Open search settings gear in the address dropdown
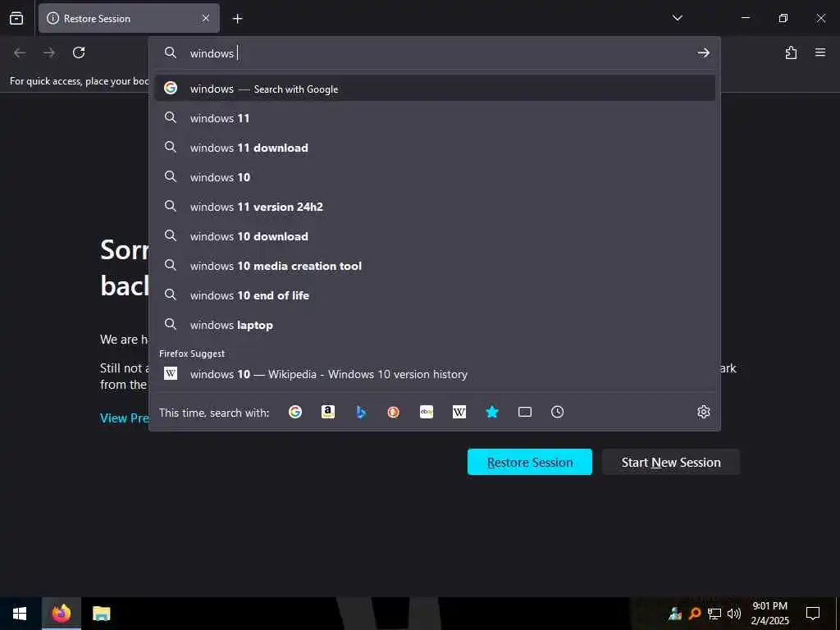This screenshot has width=840, height=630. [x=703, y=412]
